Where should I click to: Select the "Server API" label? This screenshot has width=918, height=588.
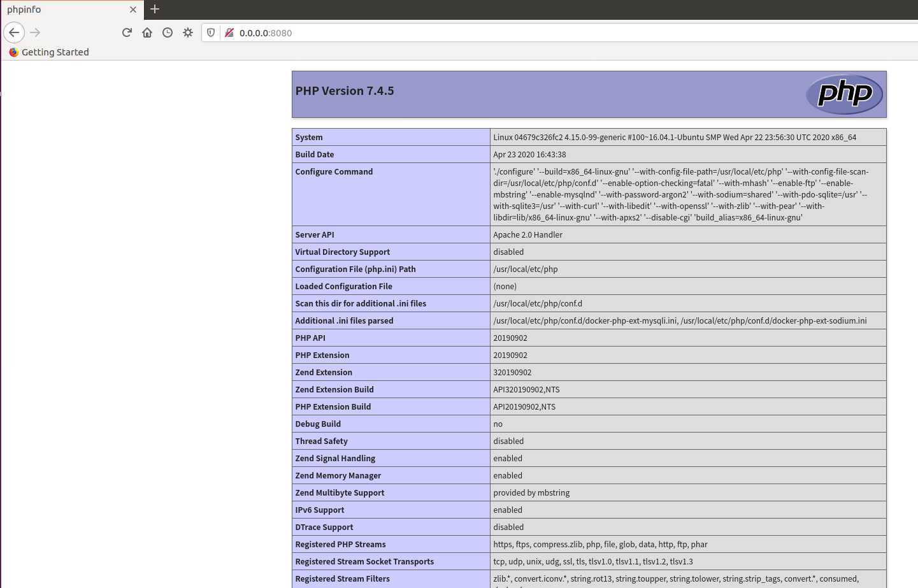(x=315, y=235)
